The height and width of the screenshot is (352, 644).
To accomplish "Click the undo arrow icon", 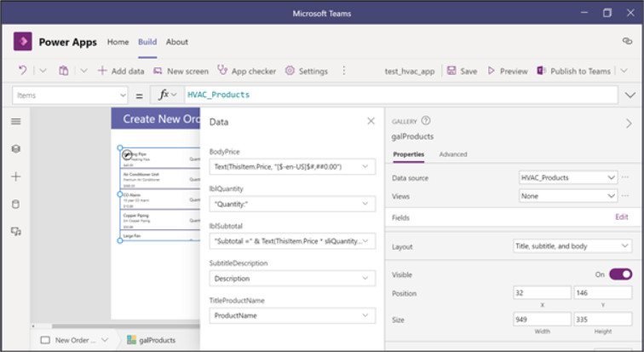I will pos(23,71).
